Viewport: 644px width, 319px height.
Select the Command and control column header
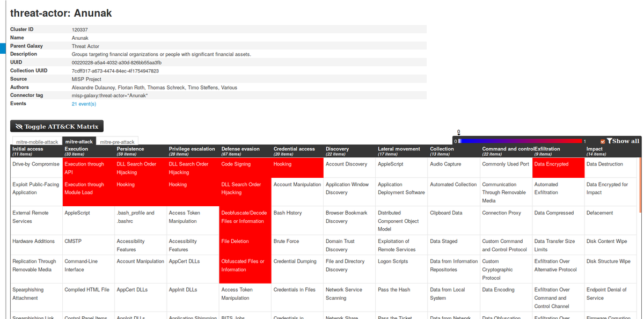click(506, 151)
